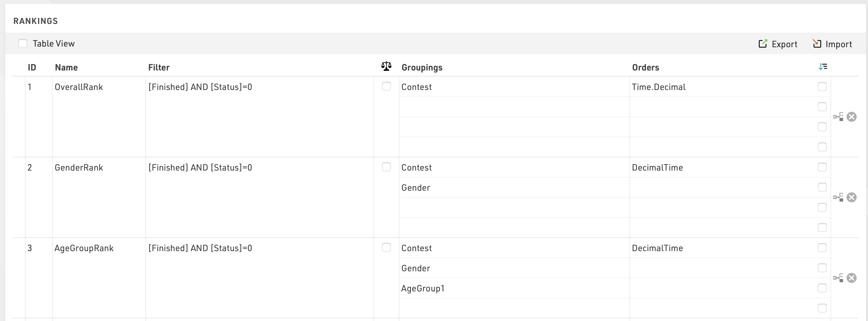Remove the AgeGroupRank ranking
Image resolution: width=868 pixels, height=321 pixels.
click(x=852, y=278)
